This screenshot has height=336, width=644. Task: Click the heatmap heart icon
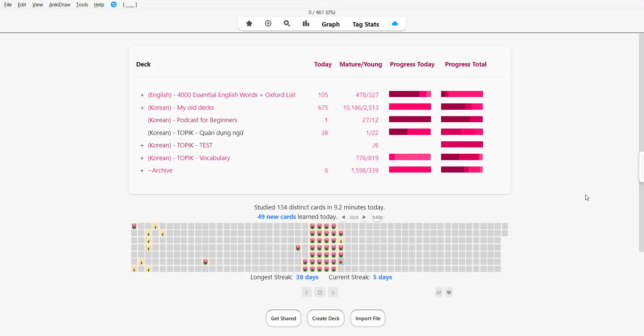[x=449, y=292]
